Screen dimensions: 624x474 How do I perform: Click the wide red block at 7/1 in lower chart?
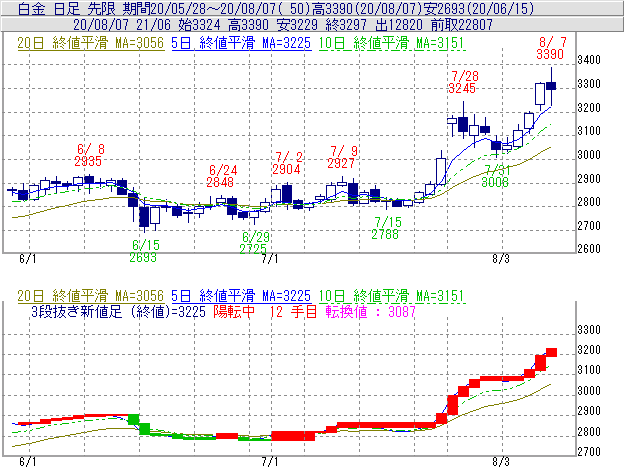click(x=293, y=436)
